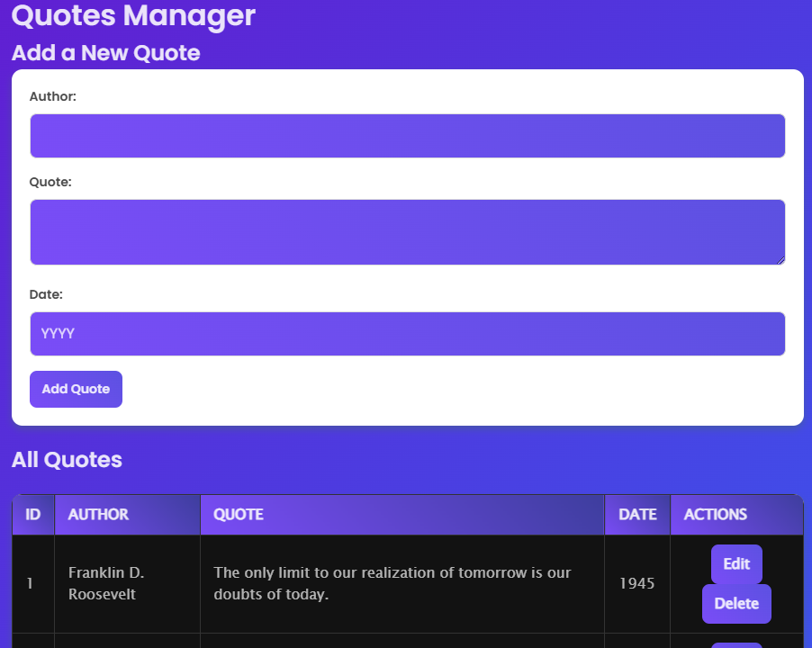The width and height of the screenshot is (812, 648).
Task: Click the Author: field label
Action: pyautogui.click(x=53, y=96)
